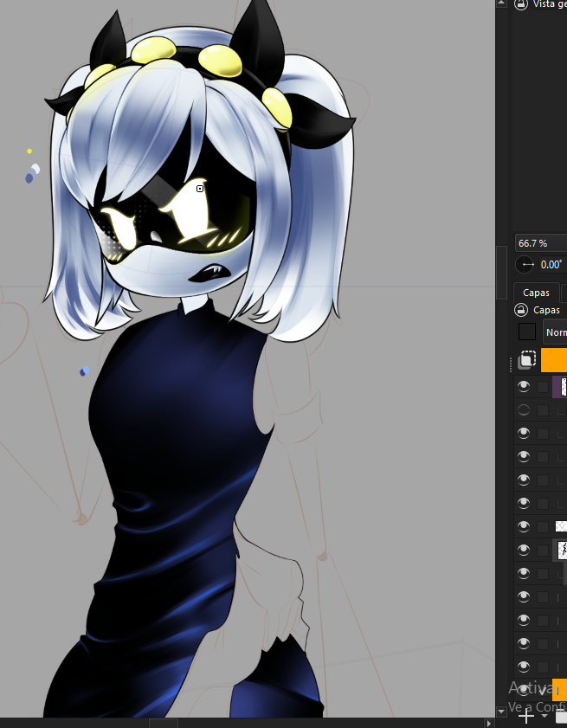This screenshot has height=728, width=567.
Task: Toggle the eye of the orange-highlighted bottom layer
Action: 524,691
